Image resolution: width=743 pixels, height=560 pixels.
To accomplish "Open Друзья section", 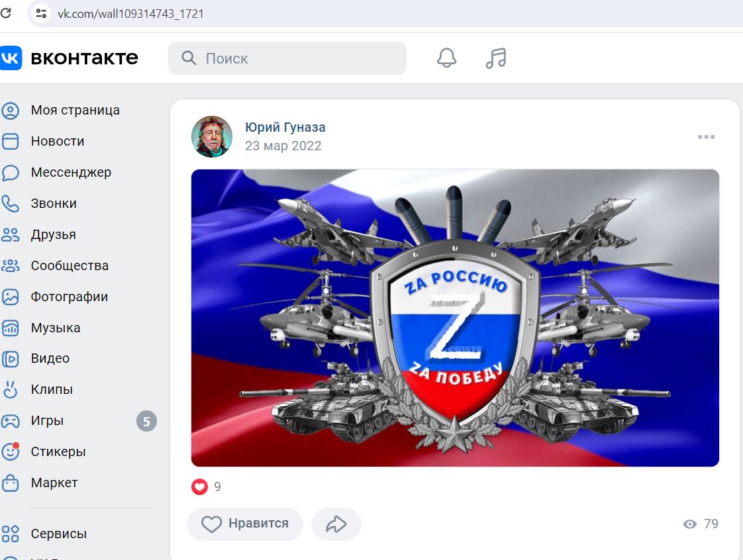I will pos(53,234).
